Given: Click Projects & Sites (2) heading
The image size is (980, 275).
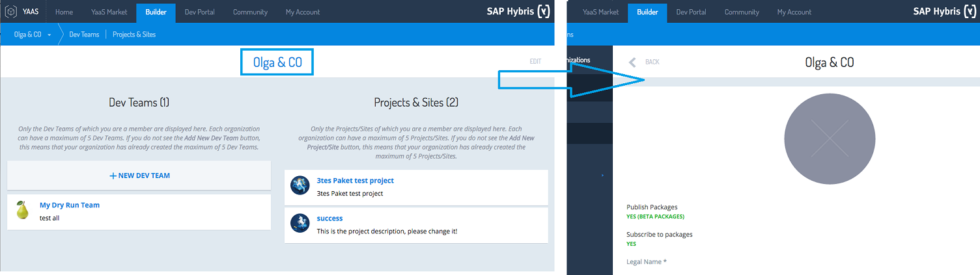Looking at the screenshot, I should coord(416,102).
